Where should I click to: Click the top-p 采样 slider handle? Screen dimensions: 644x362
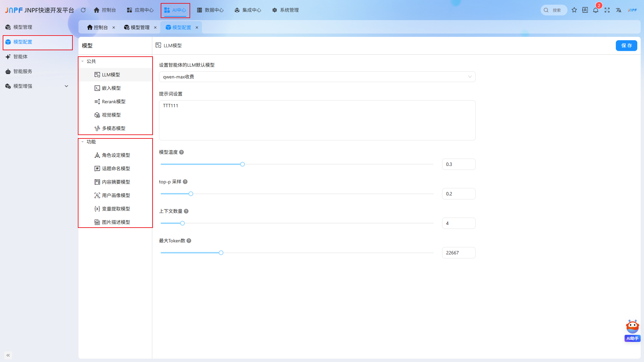pos(191,194)
